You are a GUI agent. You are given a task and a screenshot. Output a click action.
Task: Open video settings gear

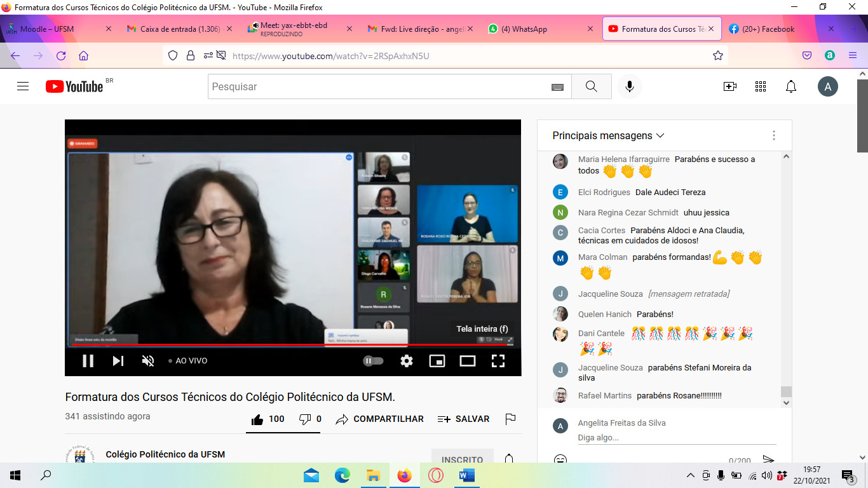(407, 361)
